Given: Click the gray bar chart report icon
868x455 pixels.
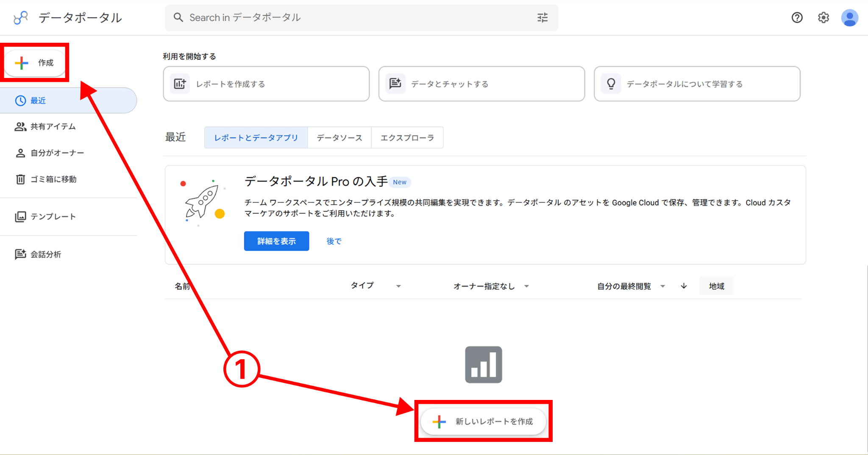Looking at the screenshot, I should point(484,365).
